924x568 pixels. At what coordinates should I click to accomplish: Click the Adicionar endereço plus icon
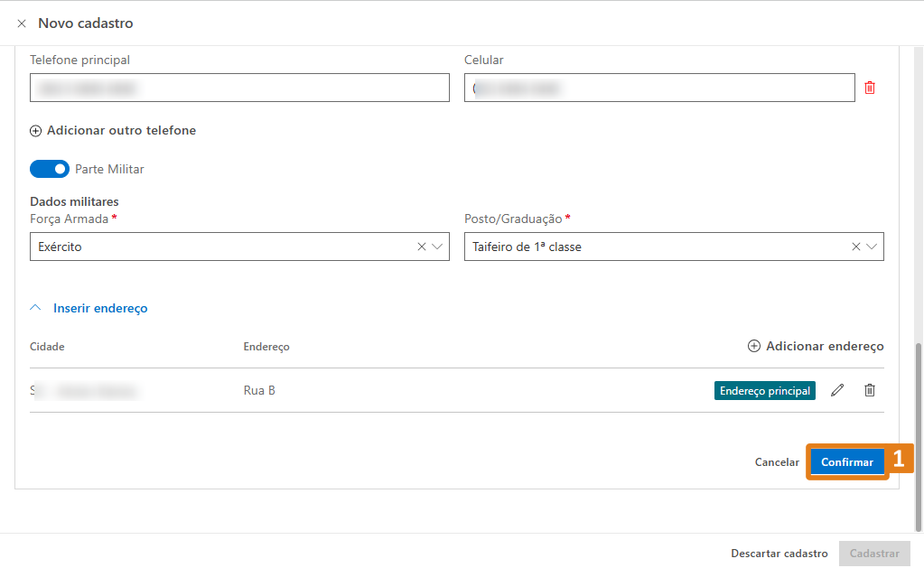tap(754, 347)
